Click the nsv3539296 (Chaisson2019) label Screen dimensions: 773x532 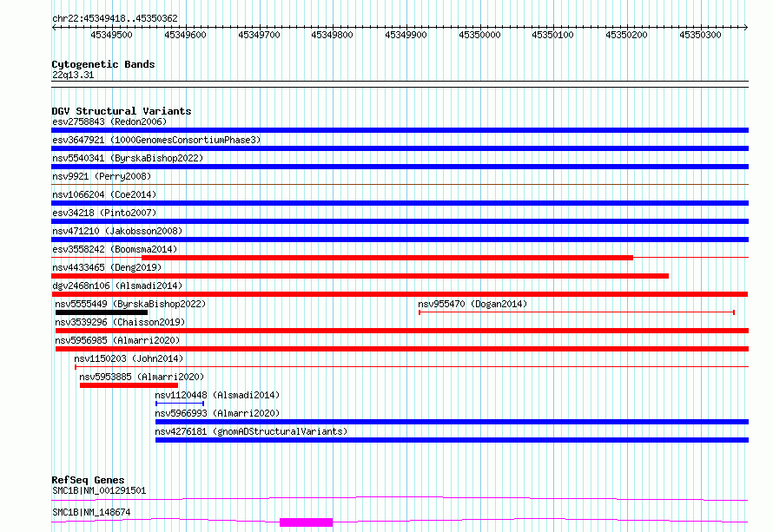tap(120, 322)
